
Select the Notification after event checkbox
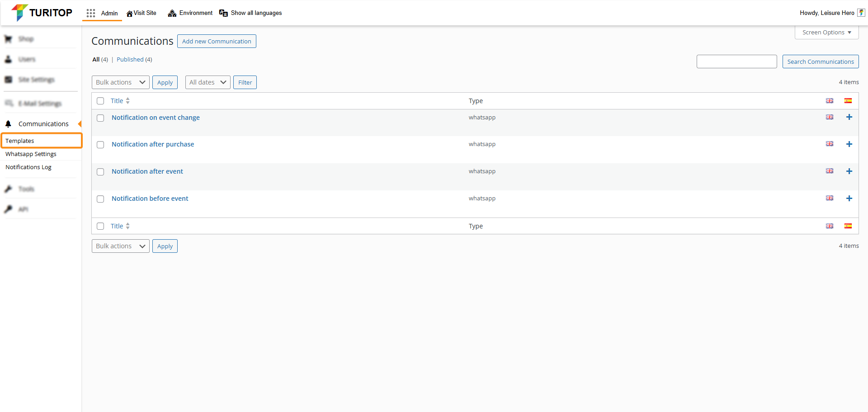[x=100, y=172]
